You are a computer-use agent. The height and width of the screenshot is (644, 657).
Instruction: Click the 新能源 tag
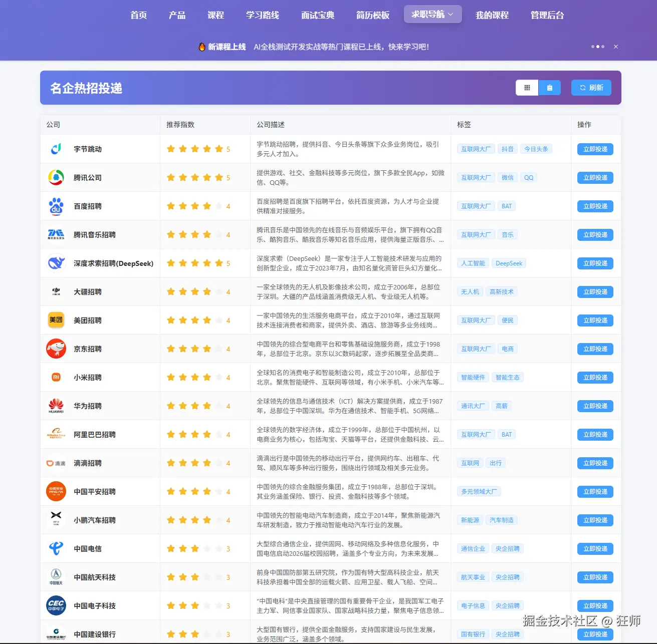coord(470,520)
